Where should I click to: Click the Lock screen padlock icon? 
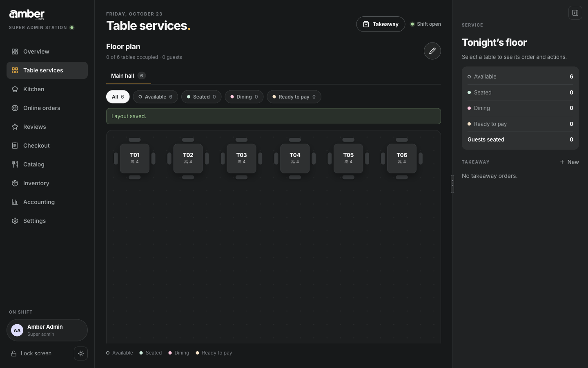coord(13,354)
